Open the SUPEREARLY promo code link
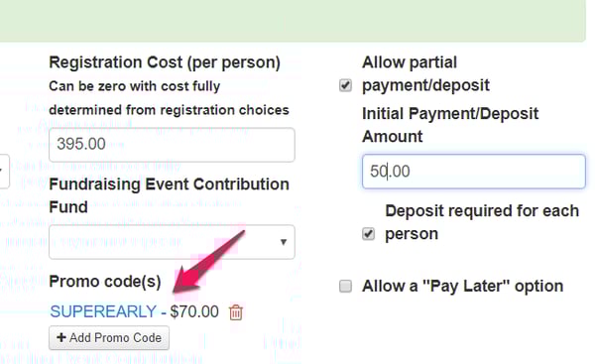Screen dimensions: 595x364 pos(103,311)
